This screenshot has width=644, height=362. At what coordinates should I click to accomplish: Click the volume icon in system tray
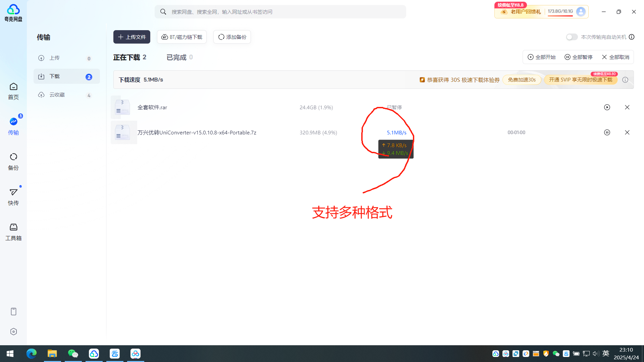[596, 354]
